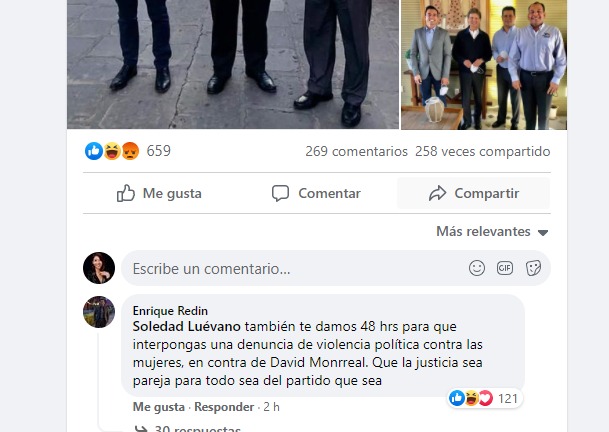Click Responder under Enrique Redin's comment
This screenshot has height=432, width=609.
click(224, 407)
